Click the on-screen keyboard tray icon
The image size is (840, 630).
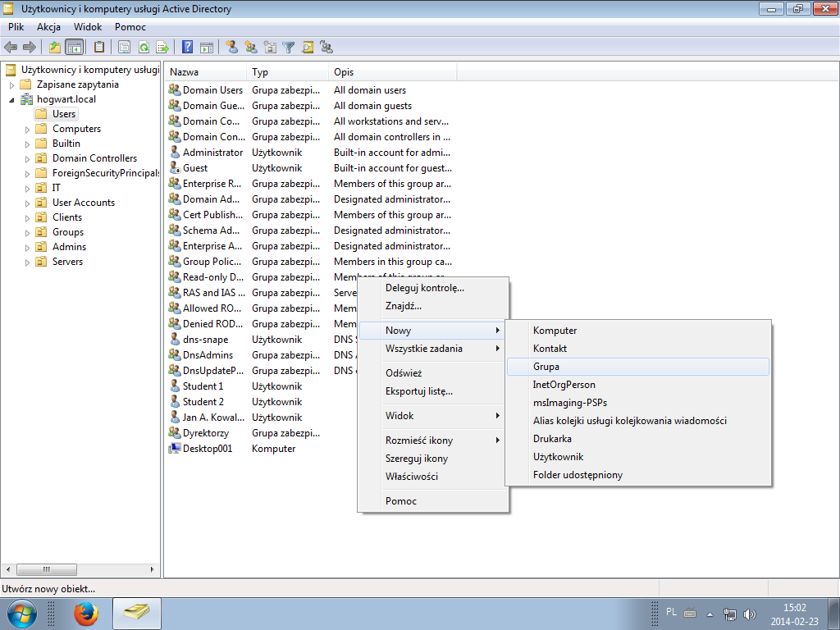[x=690, y=613]
